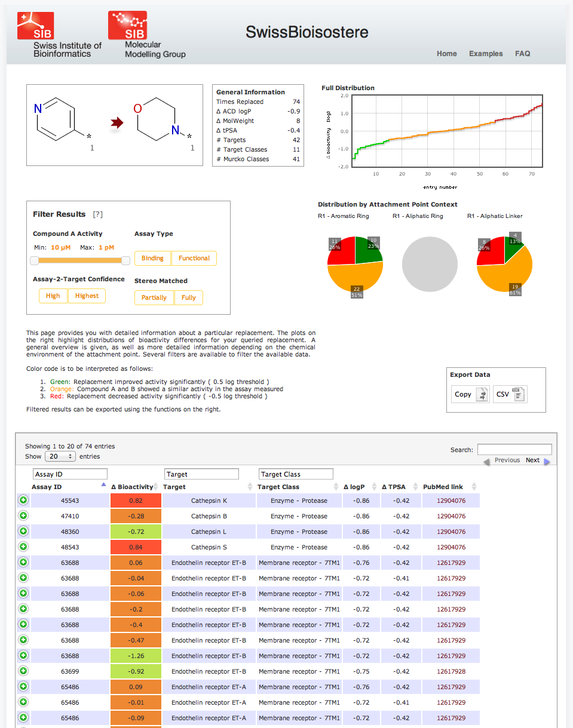Viewport: 573px width, 728px height.
Task: Open the Examples menu item
Action: pos(486,54)
